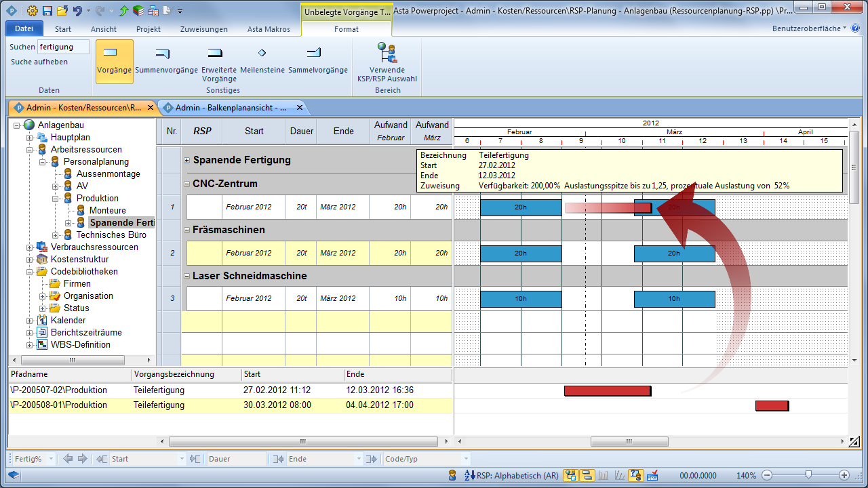Image resolution: width=868 pixels, height=488 pixels.
Task: Click the Undo arrow icon
Action: [x=77, y=11]
